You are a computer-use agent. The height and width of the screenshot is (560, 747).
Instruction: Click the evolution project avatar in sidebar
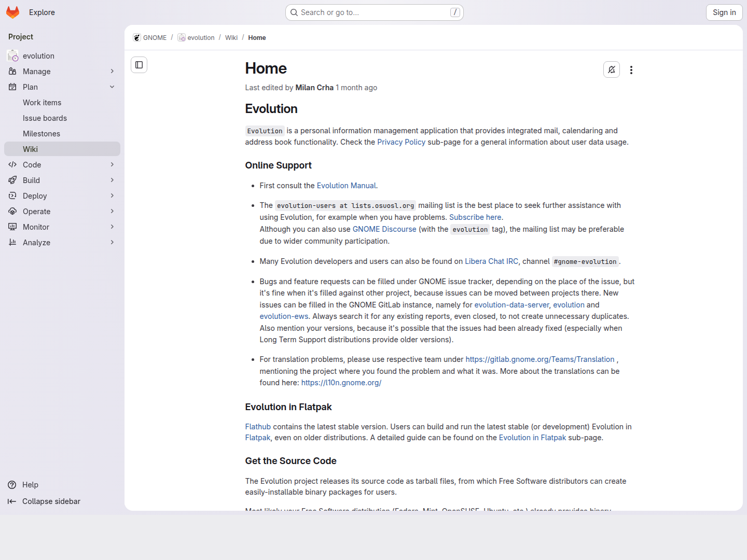coord(12,56)
